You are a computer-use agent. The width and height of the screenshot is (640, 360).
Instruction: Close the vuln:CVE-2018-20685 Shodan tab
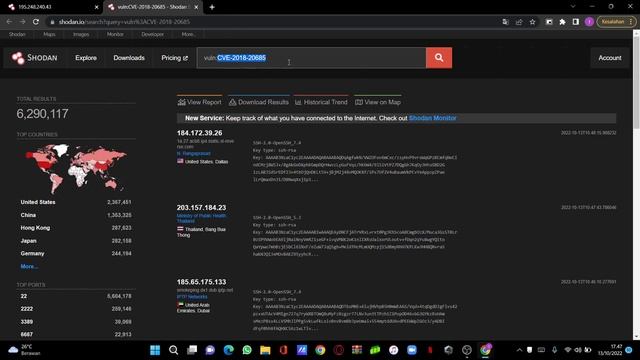(x=196, y=7)
